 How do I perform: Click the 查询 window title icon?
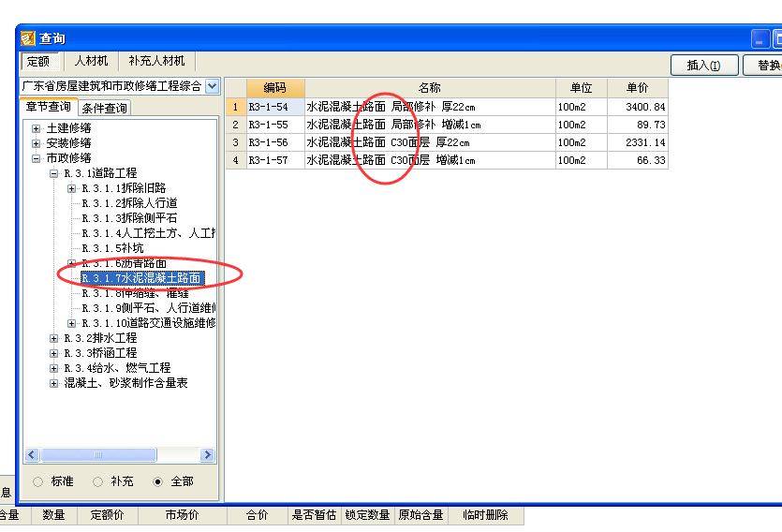28,38
